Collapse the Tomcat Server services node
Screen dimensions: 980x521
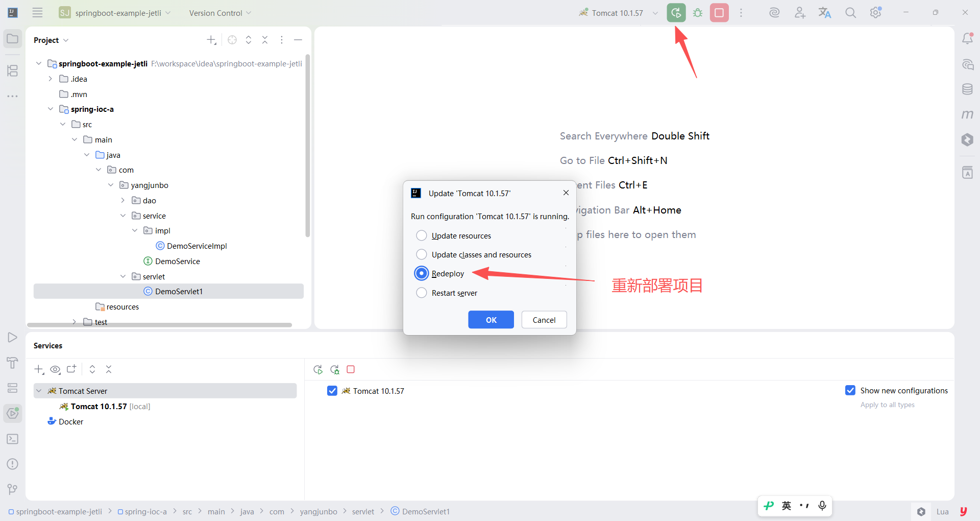[x=39, y=391]
